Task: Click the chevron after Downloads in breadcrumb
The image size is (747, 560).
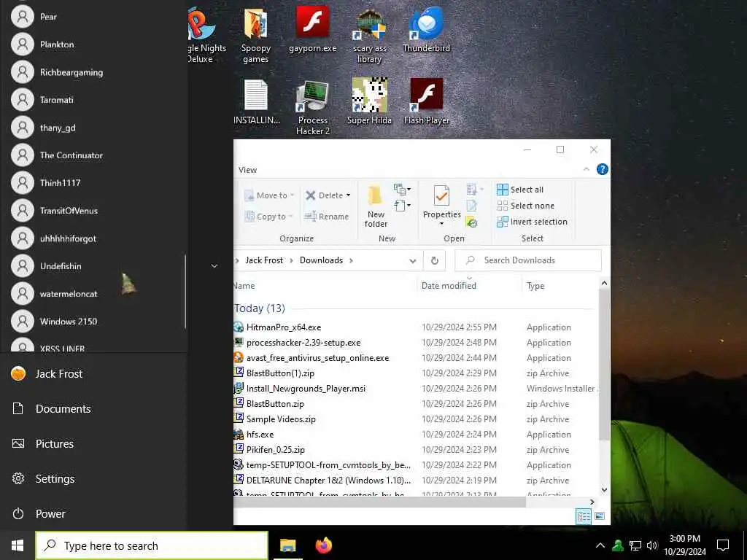Action: point(351,260)
